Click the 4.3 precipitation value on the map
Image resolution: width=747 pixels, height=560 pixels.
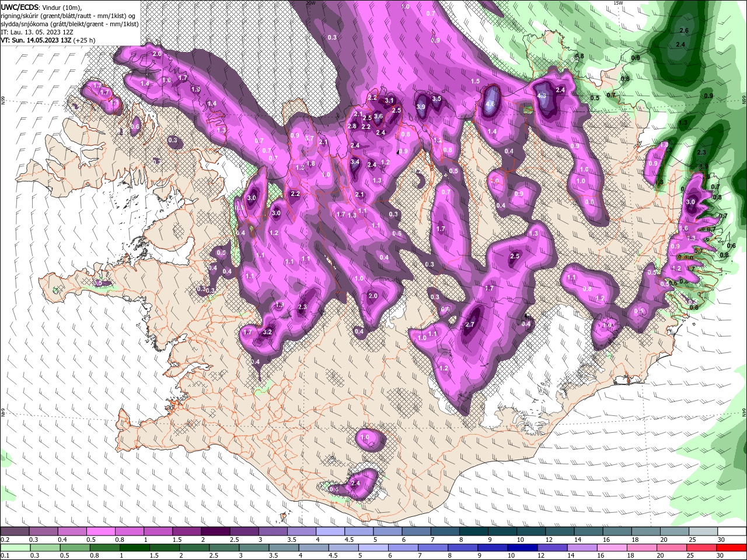pos(542,96)
